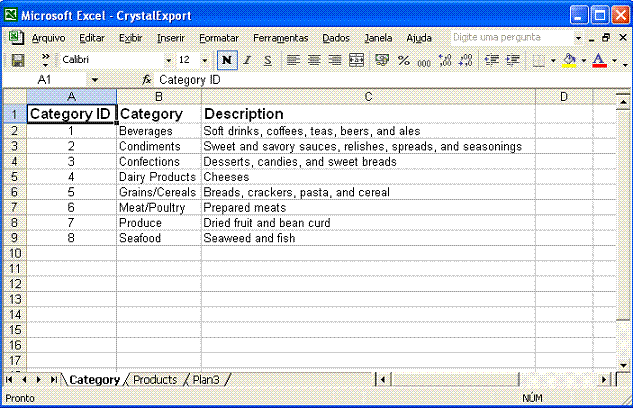Apply percent style to cell
Viewport: 633px width, 408px height.
(404, 61)
